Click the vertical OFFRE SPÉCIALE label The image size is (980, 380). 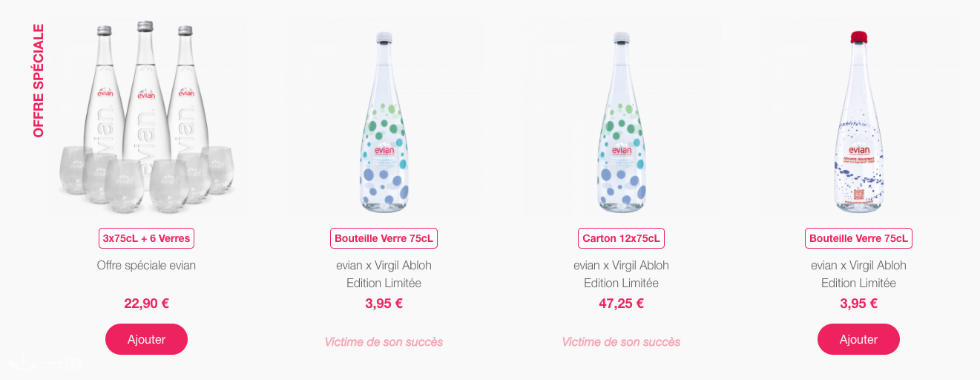click(x=39, y=81)
